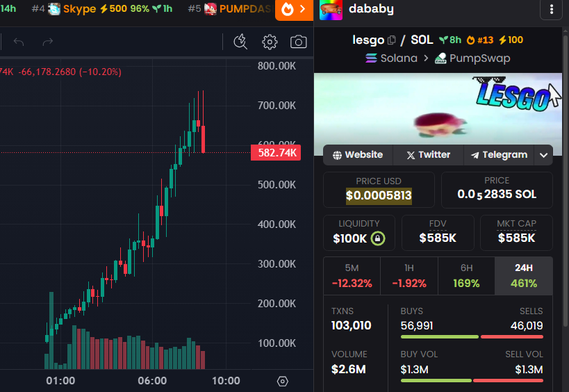This screenshot has height=392, width=569.
Task: Click the buys versus sells ratio bar
Action: click(472, 337)
